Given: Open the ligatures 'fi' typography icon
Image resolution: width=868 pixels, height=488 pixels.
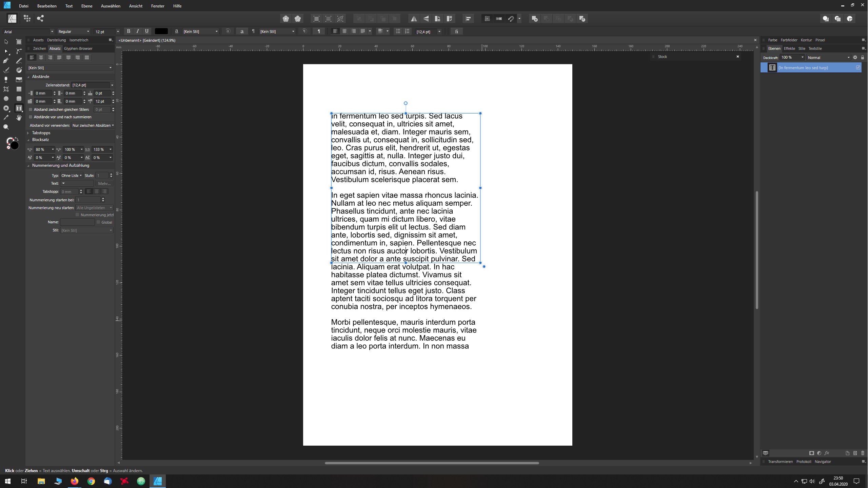Looking at the screenshot, I should tap(457, 32).
